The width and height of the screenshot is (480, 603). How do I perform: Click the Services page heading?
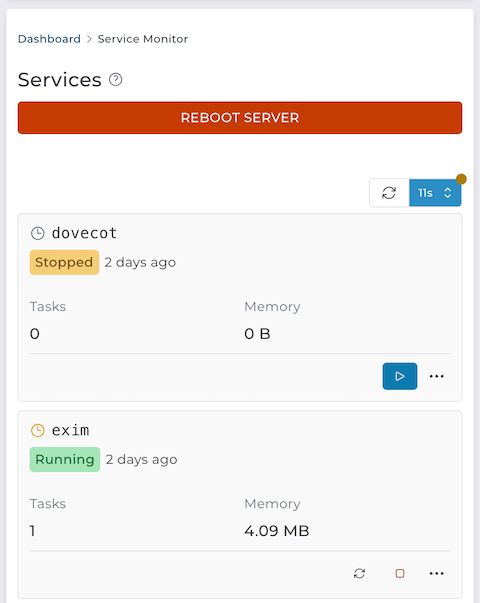[x=60, y=80]
